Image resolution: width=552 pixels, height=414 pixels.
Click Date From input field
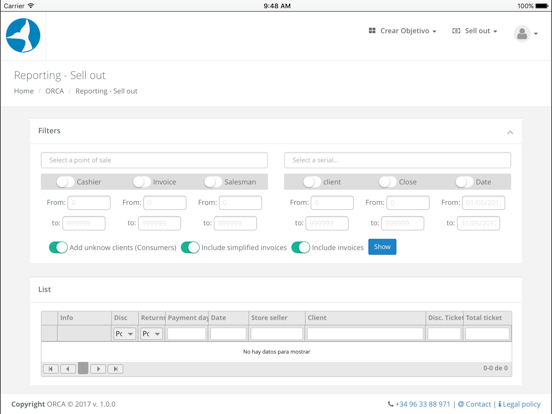484,203
